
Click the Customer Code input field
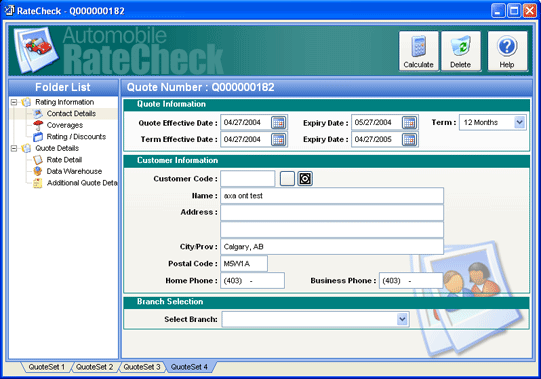click(x=248, y=178)
